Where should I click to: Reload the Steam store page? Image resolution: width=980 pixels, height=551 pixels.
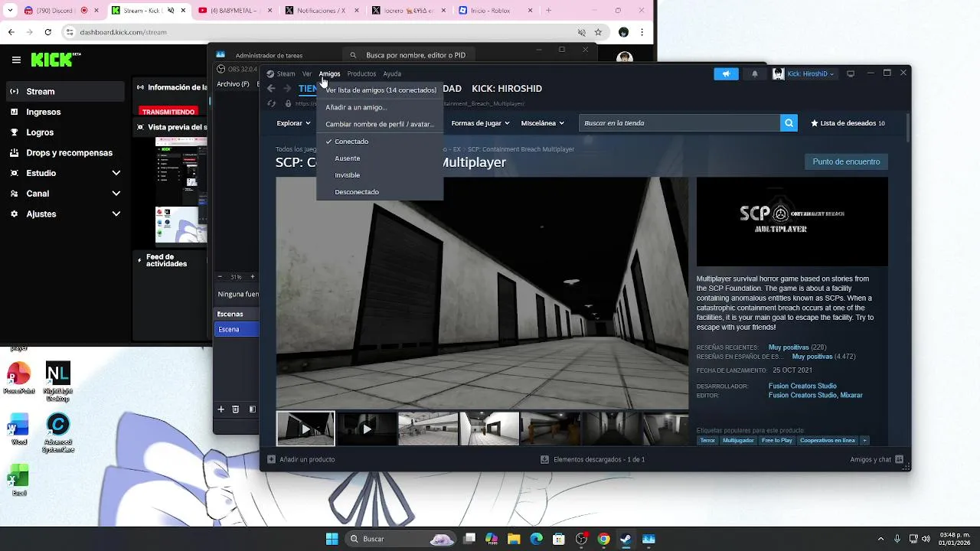271,103
